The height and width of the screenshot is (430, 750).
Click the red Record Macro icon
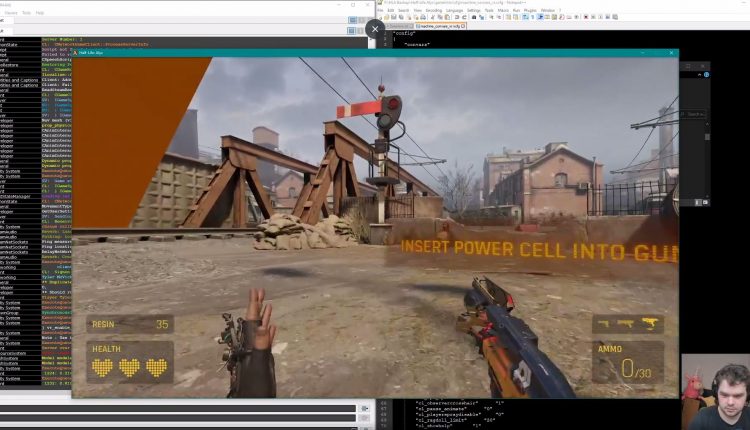pyautogui.click(x=585, y=17)
